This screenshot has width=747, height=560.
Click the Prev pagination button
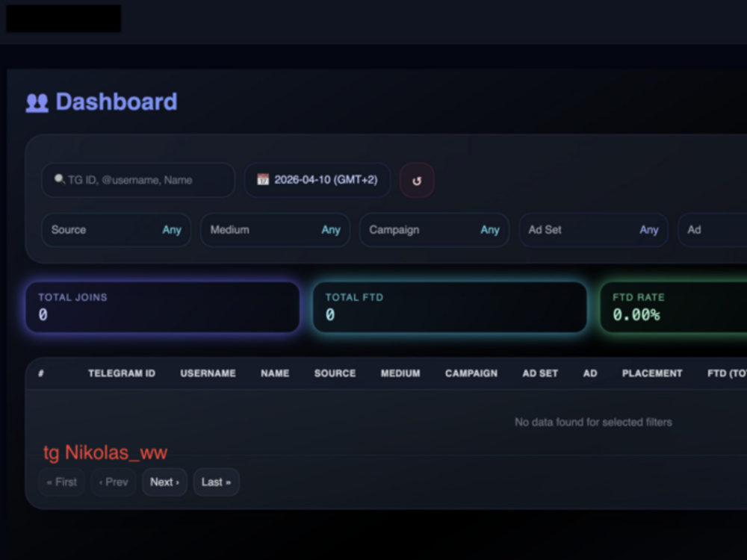click(x=114, y=482)
